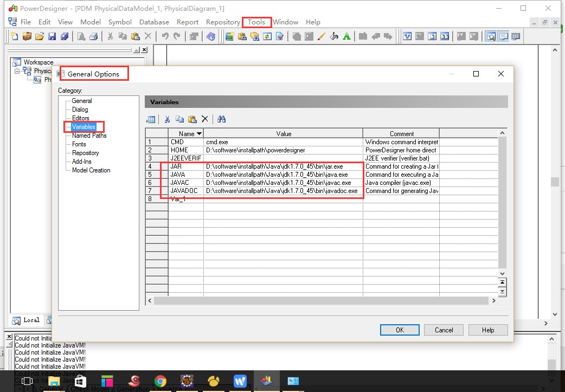Click the Save floppy disk icon

tap(52, 36)
